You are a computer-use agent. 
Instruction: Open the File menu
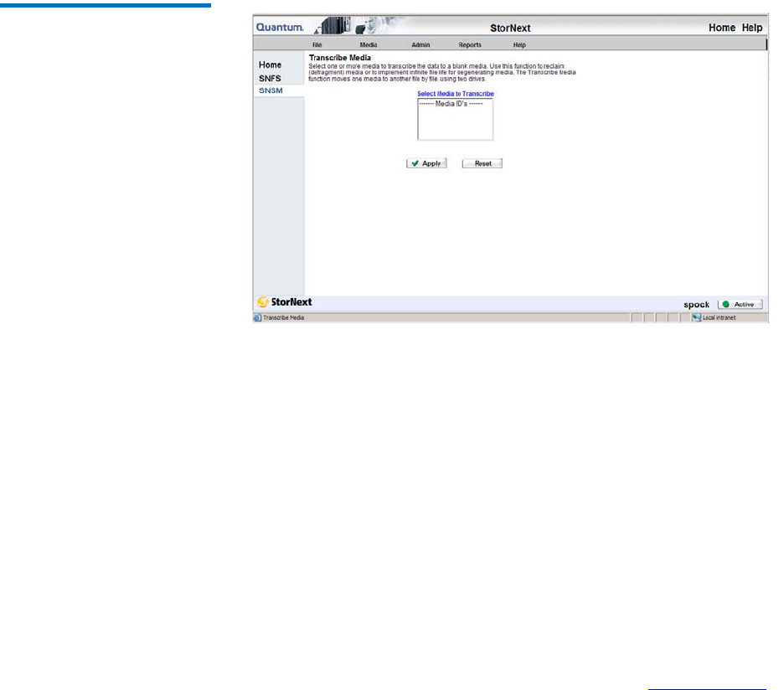(317, 45)
